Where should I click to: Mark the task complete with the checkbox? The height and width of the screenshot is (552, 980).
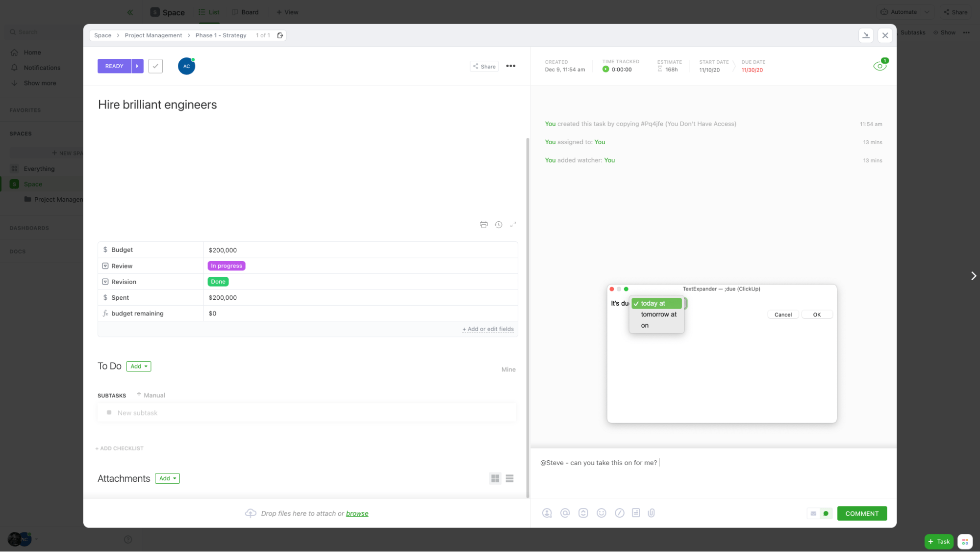[155, 66]
